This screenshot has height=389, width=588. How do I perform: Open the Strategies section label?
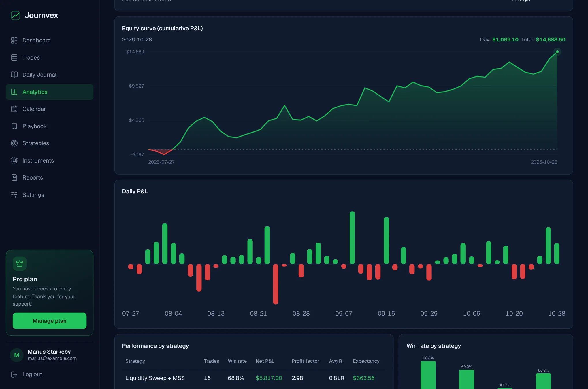[36, 143]
